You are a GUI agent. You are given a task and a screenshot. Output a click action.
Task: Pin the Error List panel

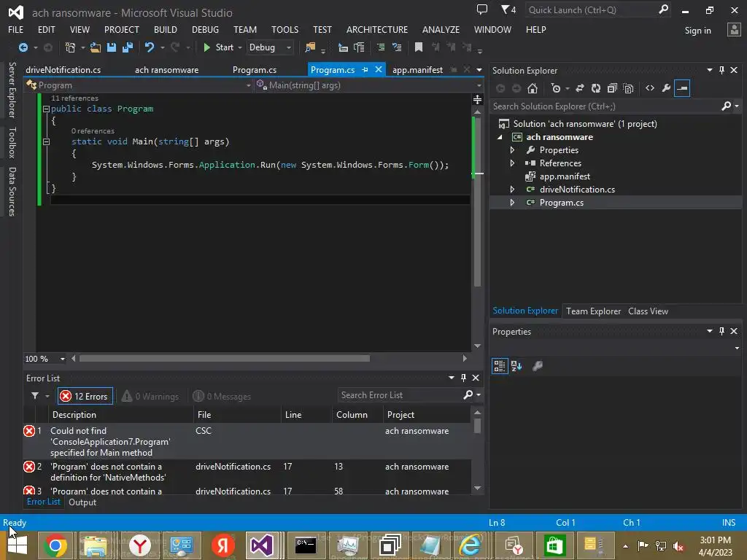pyautogui.click(x=463, y=378)
